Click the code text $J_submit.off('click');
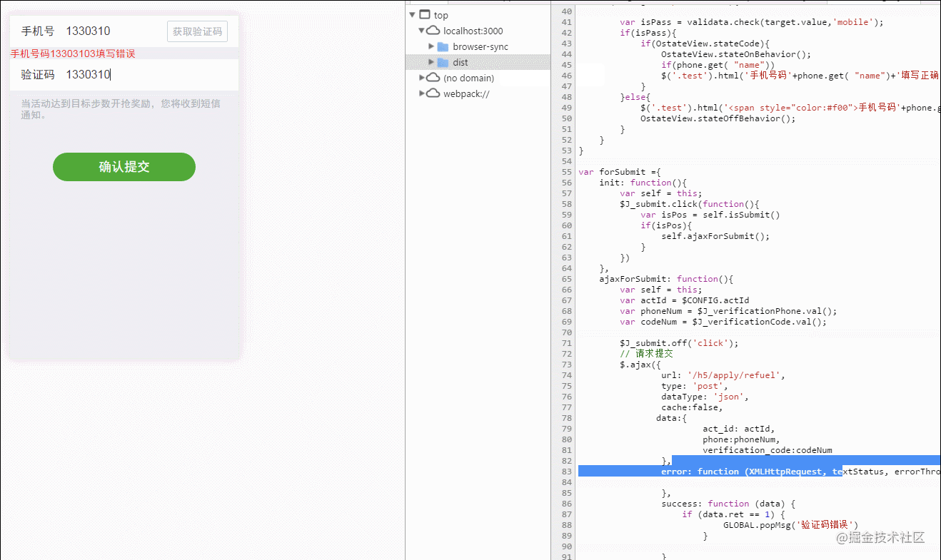The width and height of the screenshot is (941, 560). (x=679, y=343)
